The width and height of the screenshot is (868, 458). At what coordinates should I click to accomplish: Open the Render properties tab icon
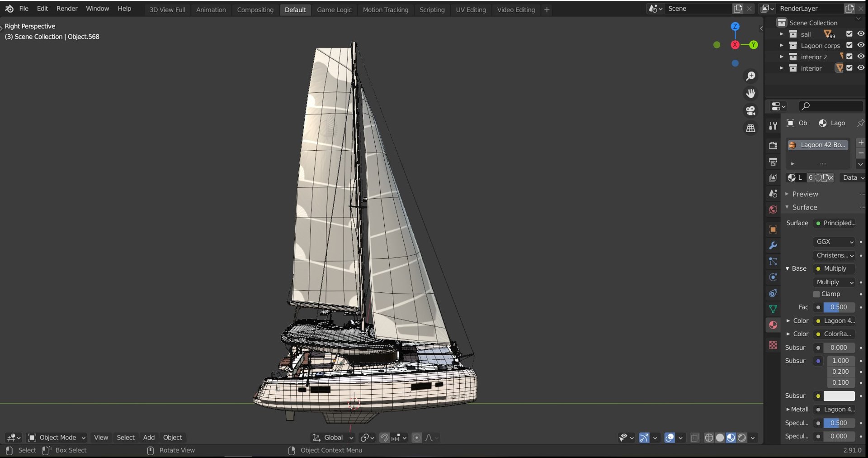click(773, 146)
